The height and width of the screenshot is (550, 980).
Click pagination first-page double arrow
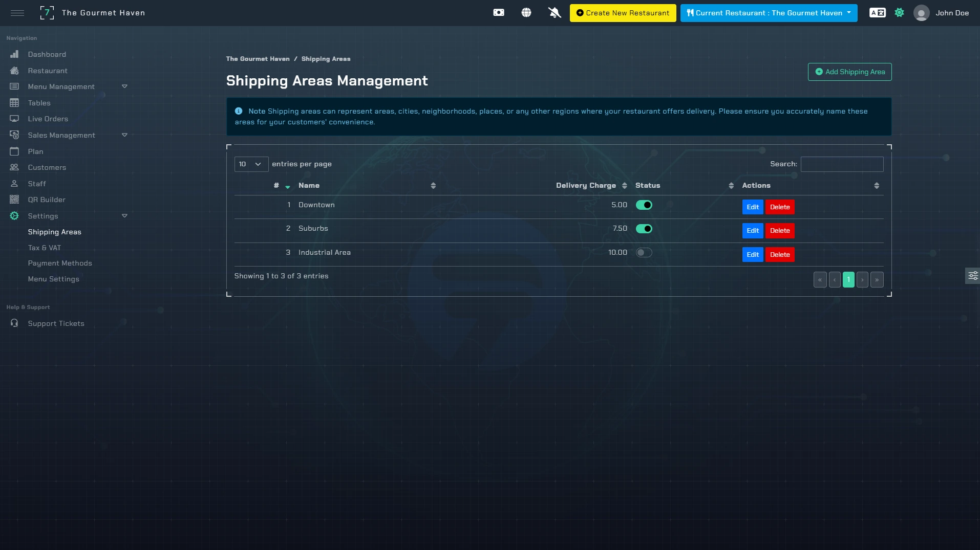click(820, 280)
